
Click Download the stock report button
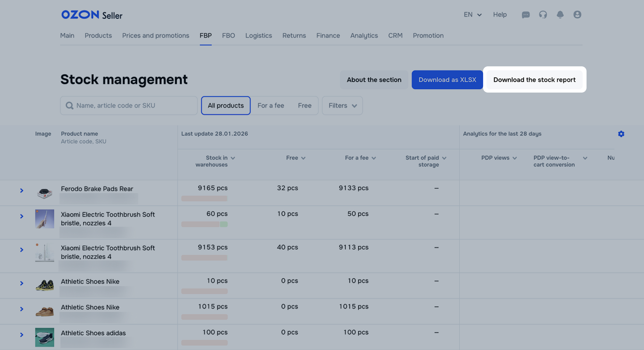pyautogui.click(x=534, y=80)
